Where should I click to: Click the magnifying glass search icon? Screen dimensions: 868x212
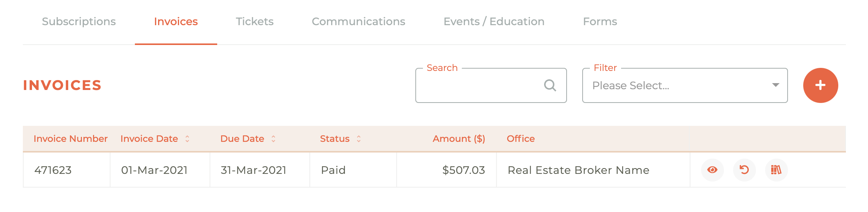pyautogui.click(x=550, y=85)
